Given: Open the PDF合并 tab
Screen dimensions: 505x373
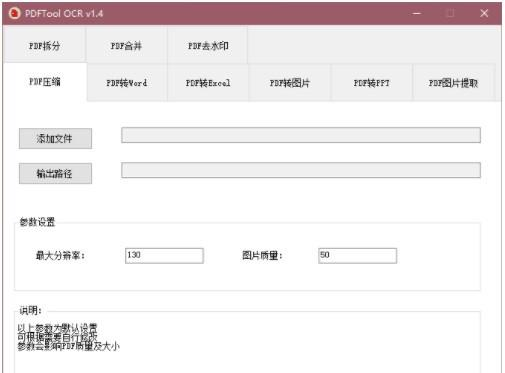Looking at the screenshot, I should [126, 45].
